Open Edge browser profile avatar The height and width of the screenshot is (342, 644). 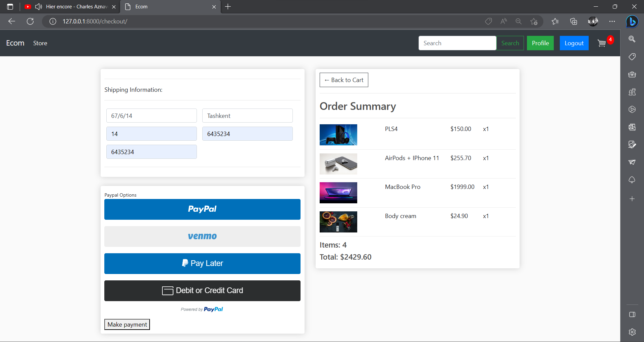pyautogui.click(x=593, y=21)
